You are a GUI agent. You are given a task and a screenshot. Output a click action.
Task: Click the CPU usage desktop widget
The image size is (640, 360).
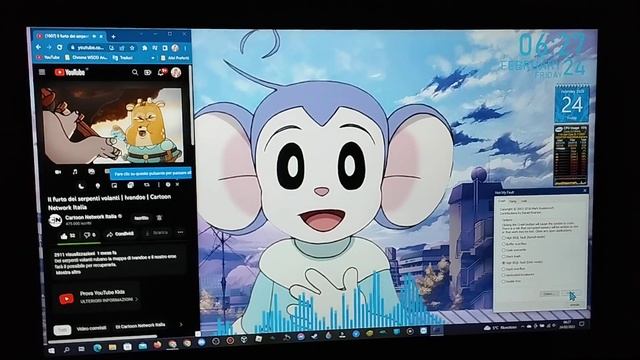pyautogui.click(x=571, y=155)
